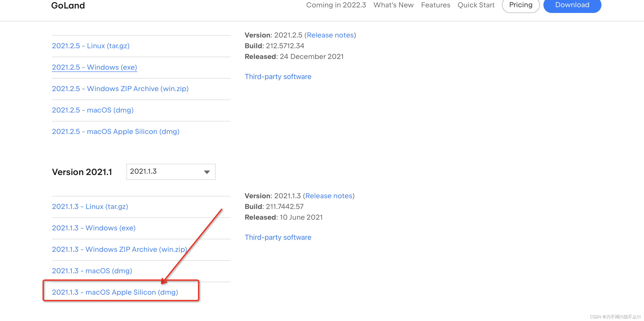Click the Build 211.7442.57 text

(x=274, y=206)
